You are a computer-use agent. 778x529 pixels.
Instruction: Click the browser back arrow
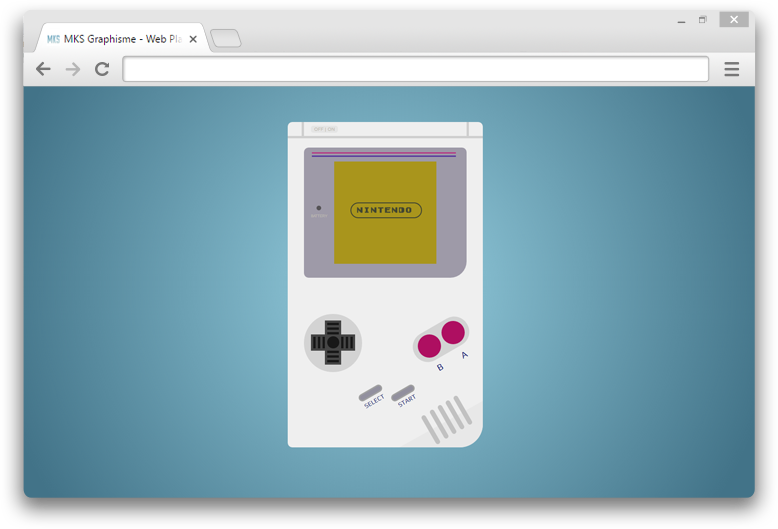coord(43,69)
